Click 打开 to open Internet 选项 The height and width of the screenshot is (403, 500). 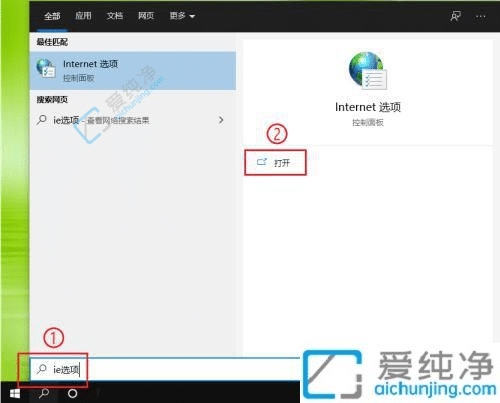click(x=275, y=163)
